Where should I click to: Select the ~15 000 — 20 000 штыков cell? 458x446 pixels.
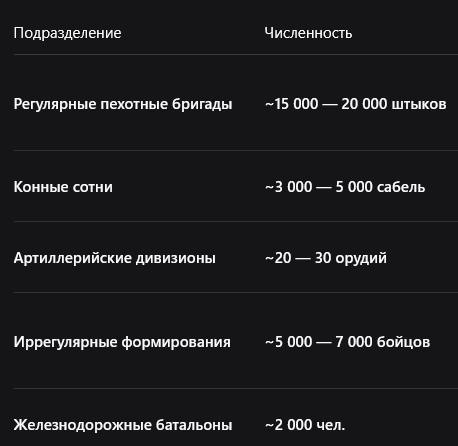click(x=356, y=104)
